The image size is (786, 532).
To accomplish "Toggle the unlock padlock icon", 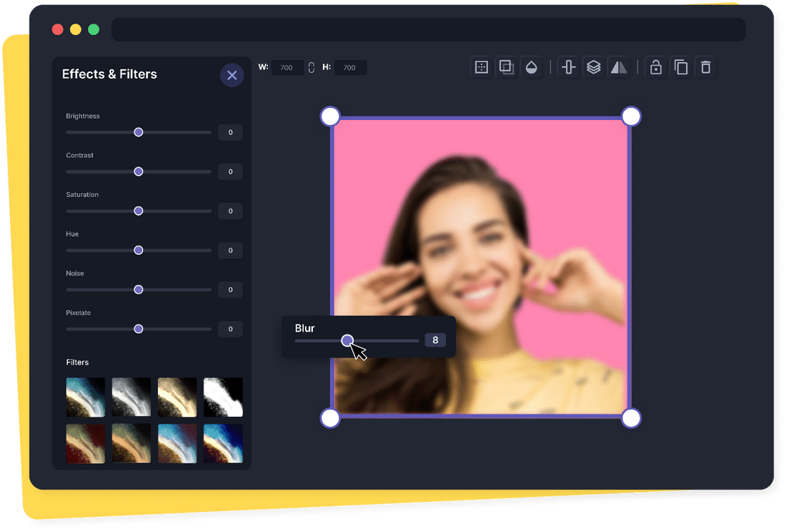I will [656, 67].
